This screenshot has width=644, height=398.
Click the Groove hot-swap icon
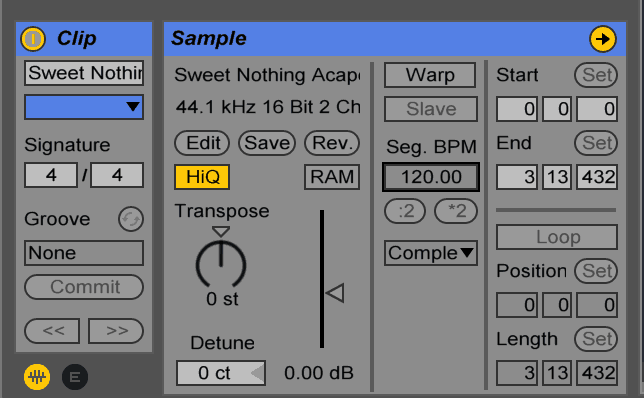pos(131,219)
